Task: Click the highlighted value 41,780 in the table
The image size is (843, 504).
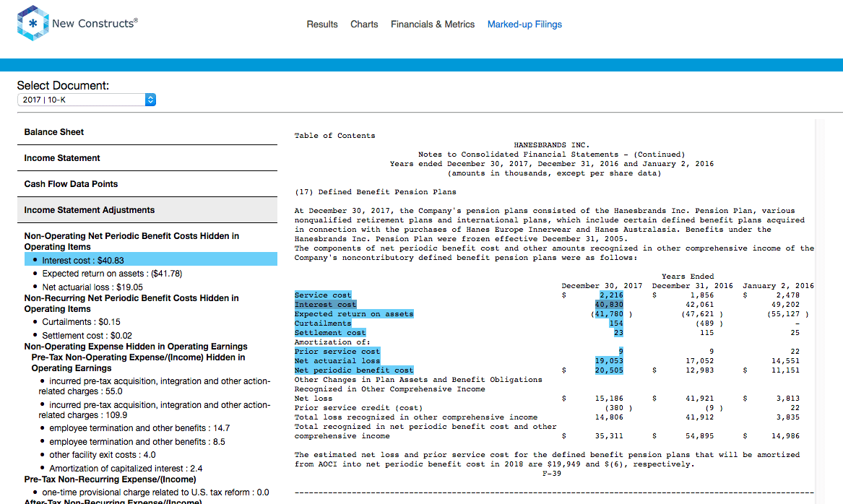Action: tap(609, 314)
